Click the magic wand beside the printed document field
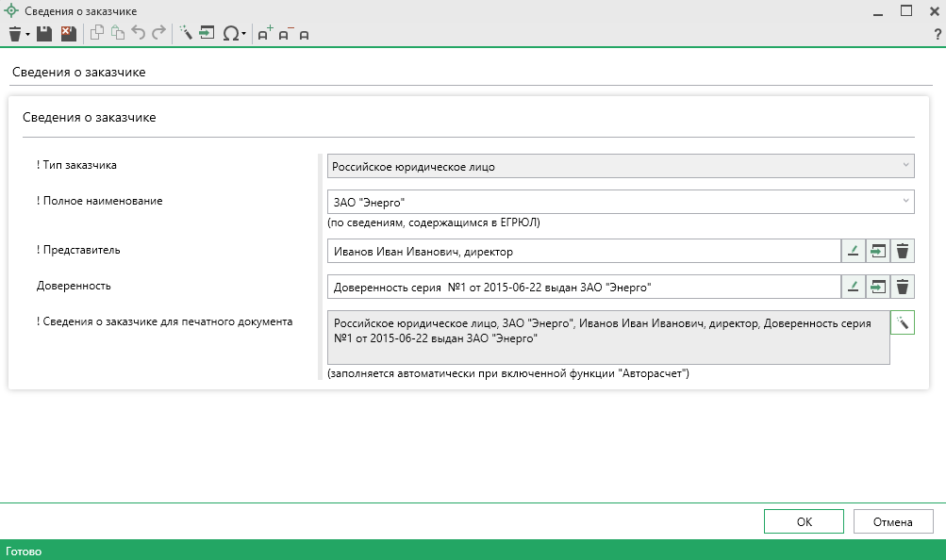 pos(903,322)
